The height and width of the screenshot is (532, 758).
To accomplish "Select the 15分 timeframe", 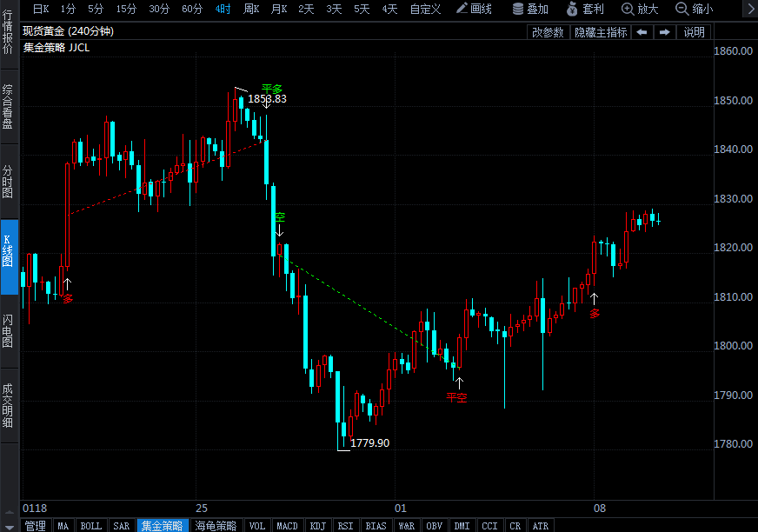I will pyautogui.click(x=126, y=9).
